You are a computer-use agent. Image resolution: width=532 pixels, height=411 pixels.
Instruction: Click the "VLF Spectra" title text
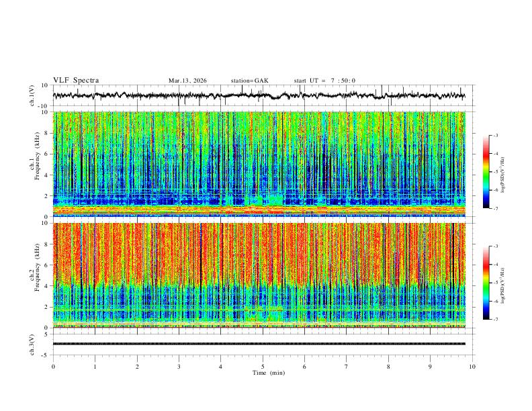[76, 81]
